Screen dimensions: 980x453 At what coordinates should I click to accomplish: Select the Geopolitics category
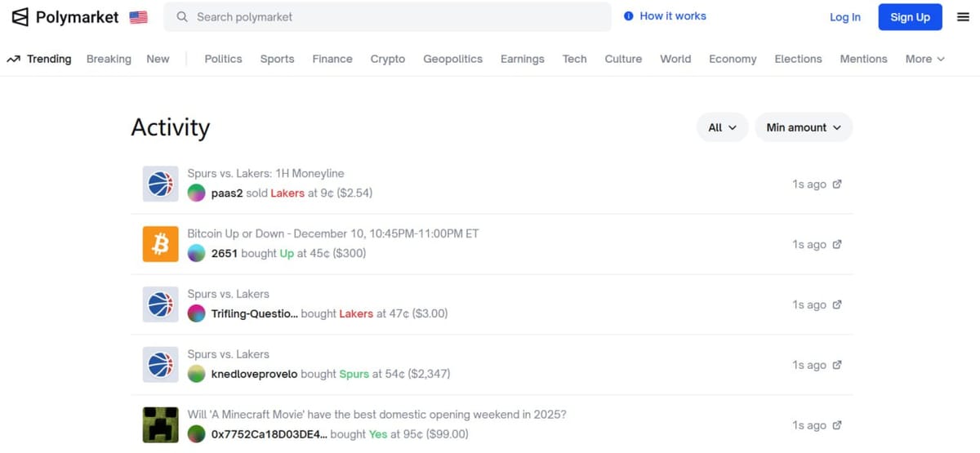click(x=452, y=59)
